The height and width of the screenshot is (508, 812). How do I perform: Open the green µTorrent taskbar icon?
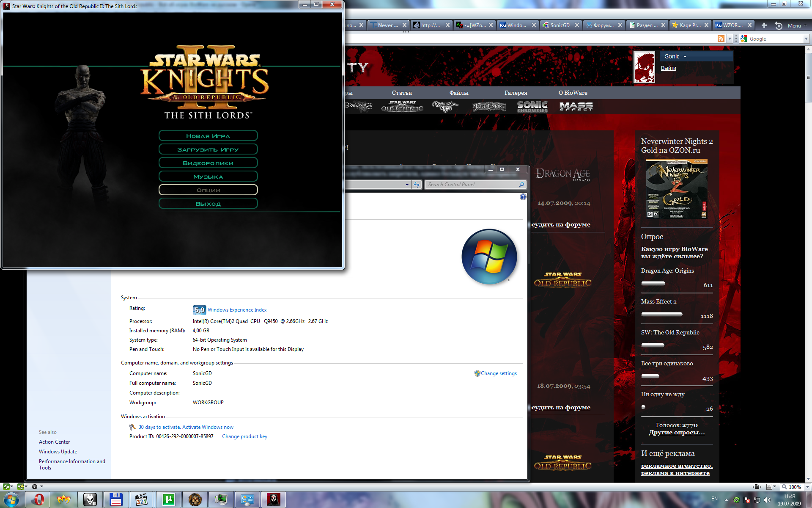[x=168, y=500]
